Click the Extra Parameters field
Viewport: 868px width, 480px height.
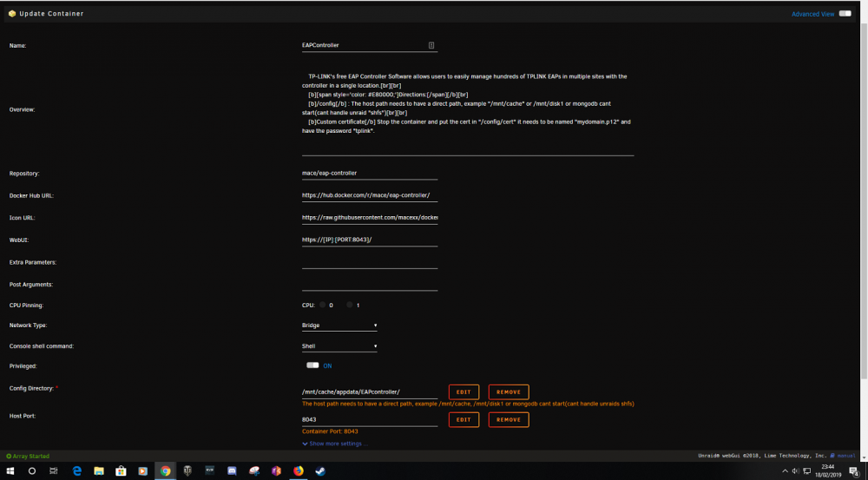tap(369, 262)
